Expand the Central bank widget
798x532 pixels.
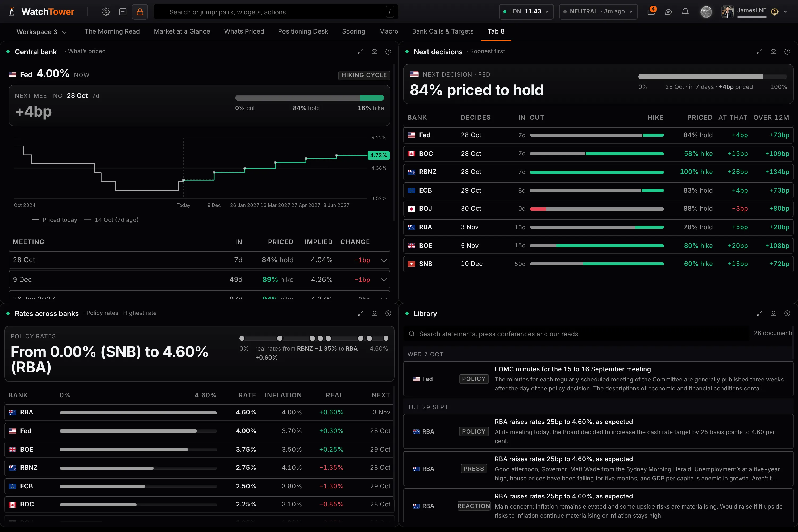pyautogui.click(x=361, y=52)
